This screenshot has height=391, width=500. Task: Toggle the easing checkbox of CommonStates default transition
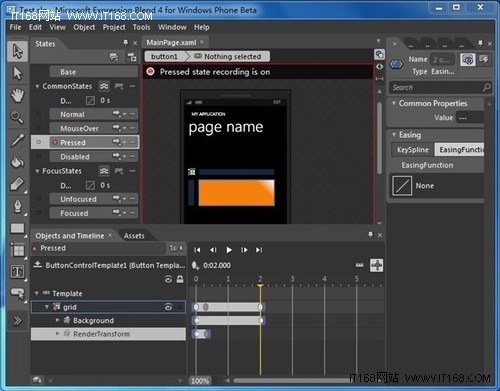coord(90,100)
